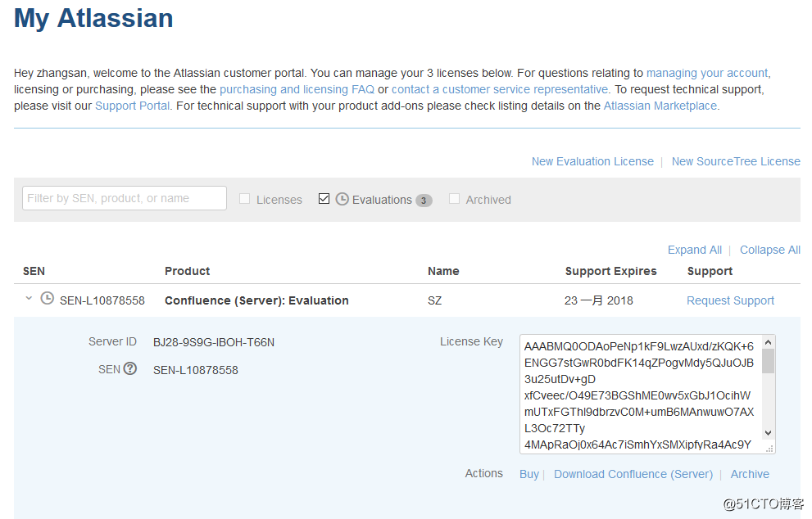This screenshot has width=812, height=519.
Task: Click the Name column header
Action: (x=443, y=271)
